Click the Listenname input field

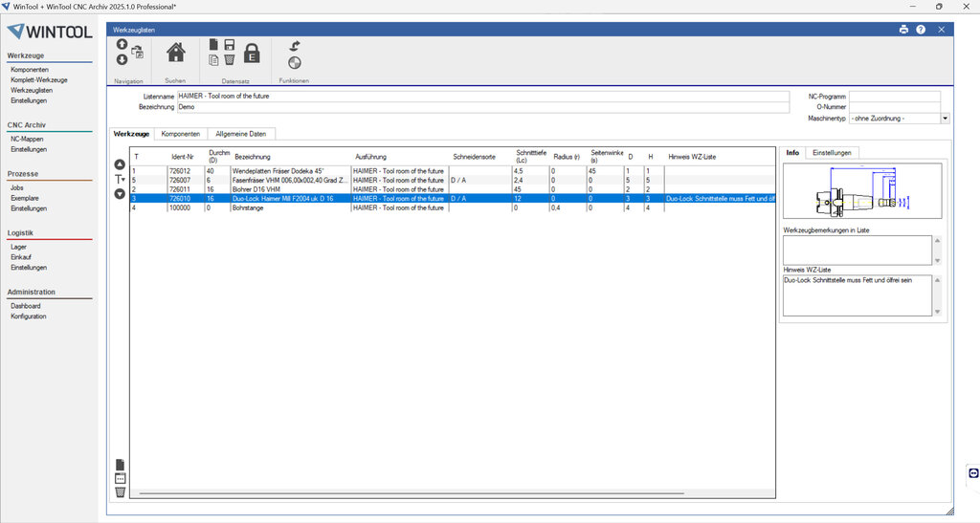click(482, 97)
